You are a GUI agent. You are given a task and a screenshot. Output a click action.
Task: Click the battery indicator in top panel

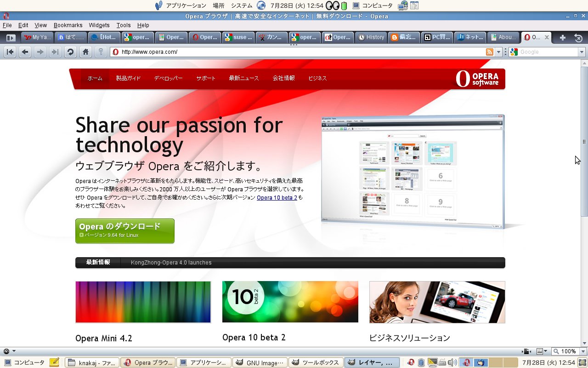(x=344, y=6)
